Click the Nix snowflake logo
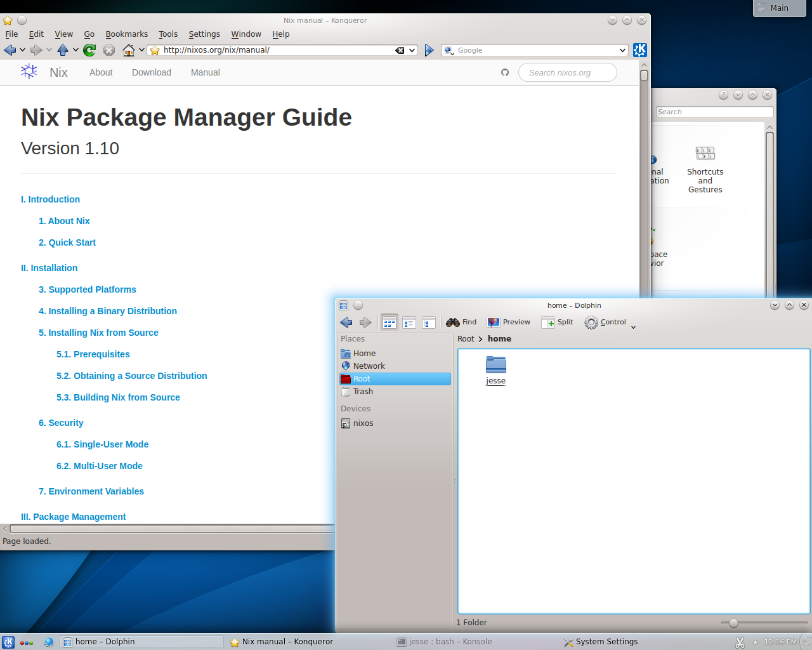 click(29, 72)
